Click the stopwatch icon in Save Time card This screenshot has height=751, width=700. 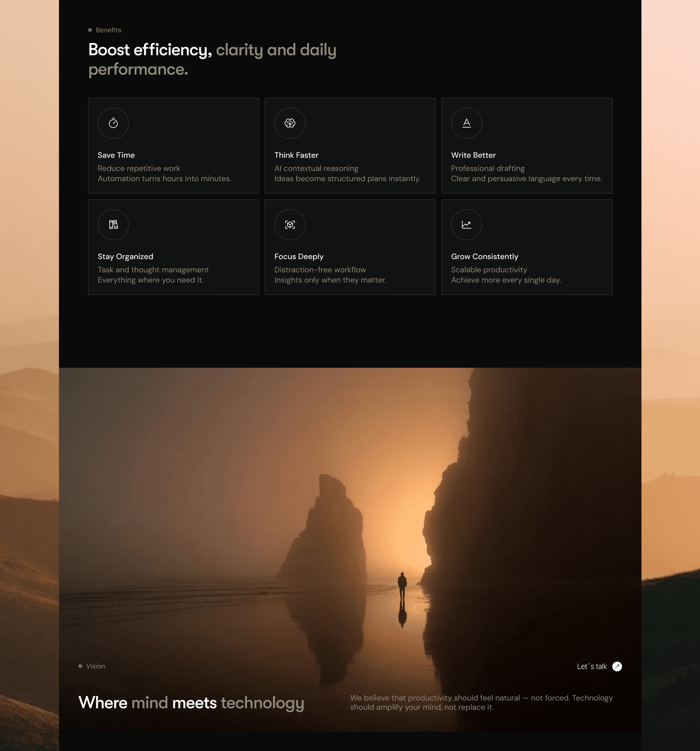(113, 123)
